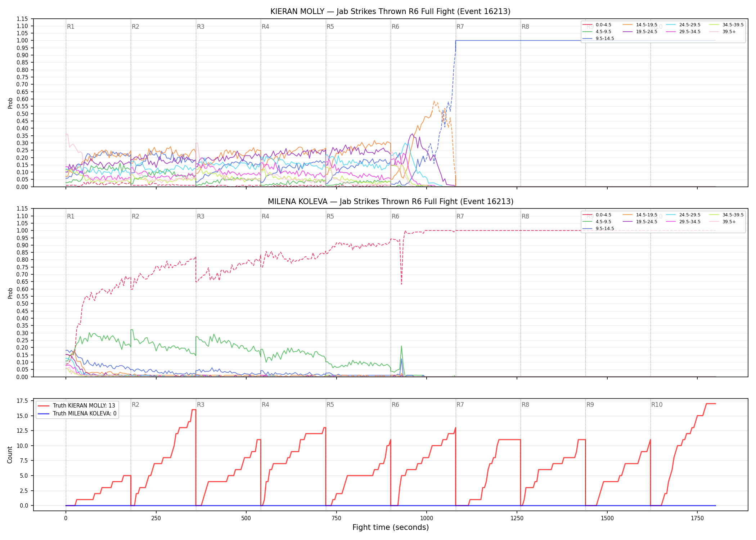Click the 1.15 tick in KIERAN MOLLY chart
Viewport: 756px width, 540px height.
[22, 19]
